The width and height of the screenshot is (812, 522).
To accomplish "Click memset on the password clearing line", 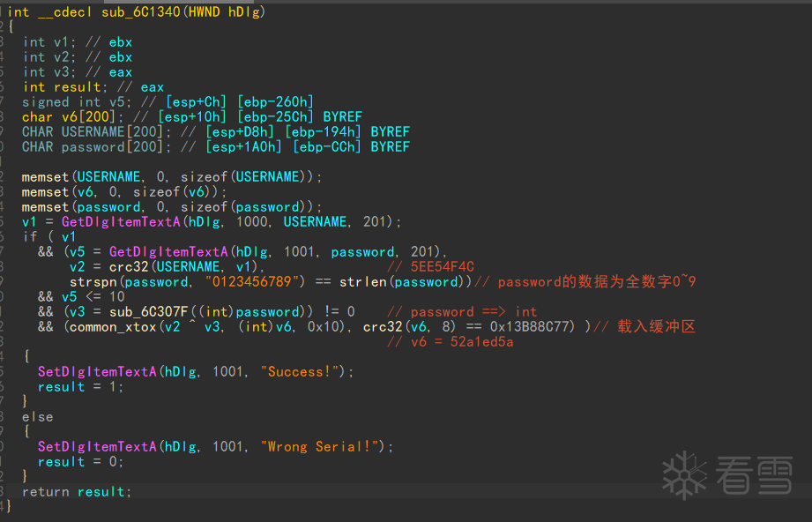I will [x=45, y=207].
